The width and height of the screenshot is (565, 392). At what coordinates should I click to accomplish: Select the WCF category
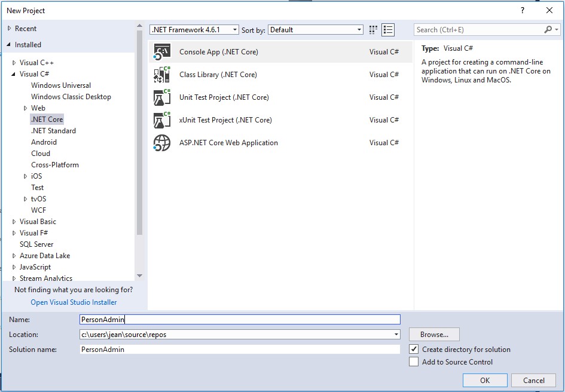(x=38, y=210)
